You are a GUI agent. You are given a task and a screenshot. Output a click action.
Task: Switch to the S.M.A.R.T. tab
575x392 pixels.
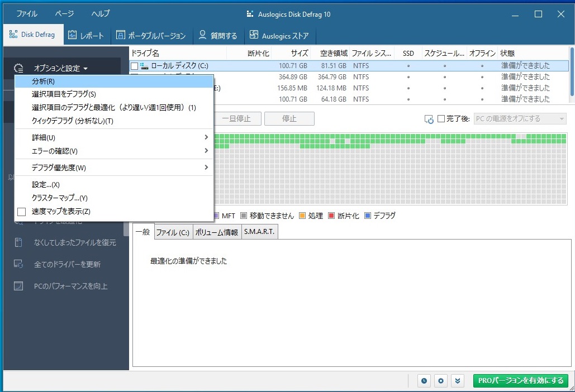[x=259, y=232]
